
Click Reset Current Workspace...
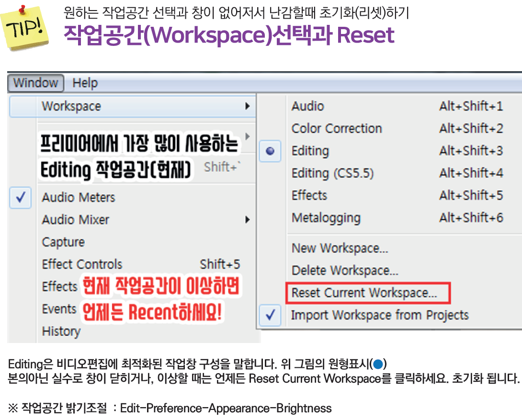tap(368, 293)
